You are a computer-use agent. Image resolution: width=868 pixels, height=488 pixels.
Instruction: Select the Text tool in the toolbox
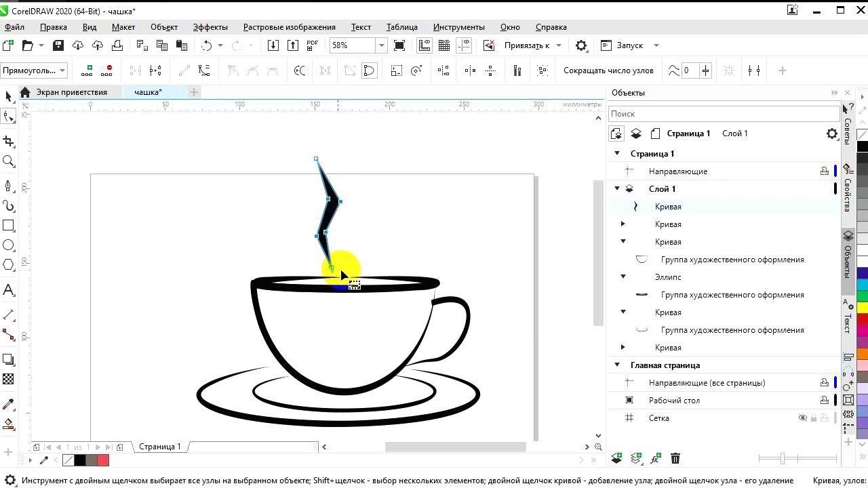tap(9, 290)
